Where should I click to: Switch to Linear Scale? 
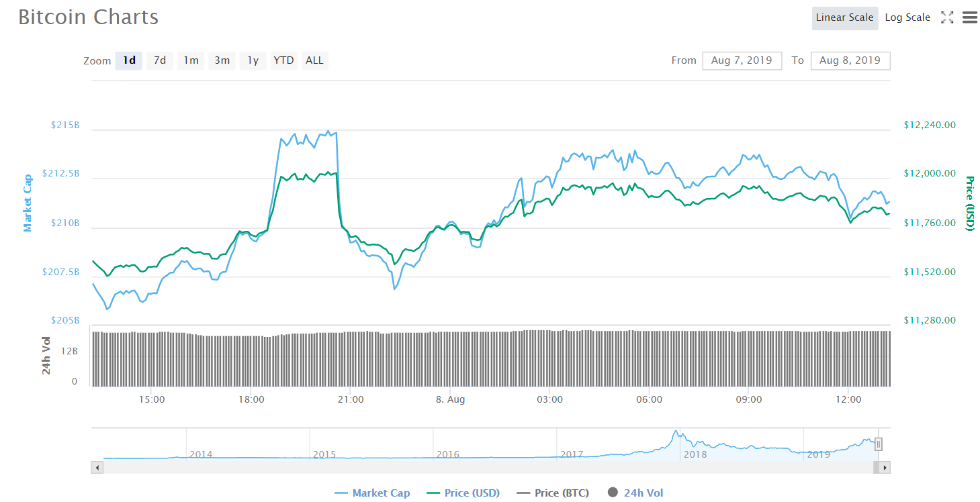pos(845,17)
